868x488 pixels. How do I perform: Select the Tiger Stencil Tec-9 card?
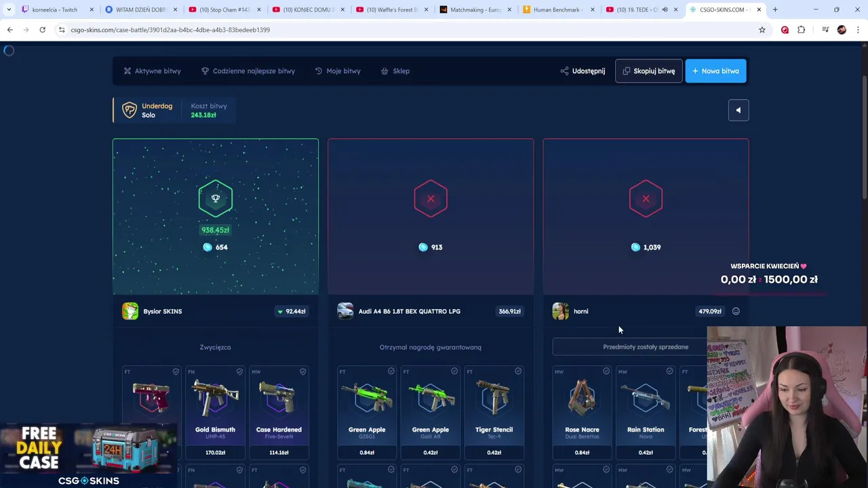(x=494, y=413)
